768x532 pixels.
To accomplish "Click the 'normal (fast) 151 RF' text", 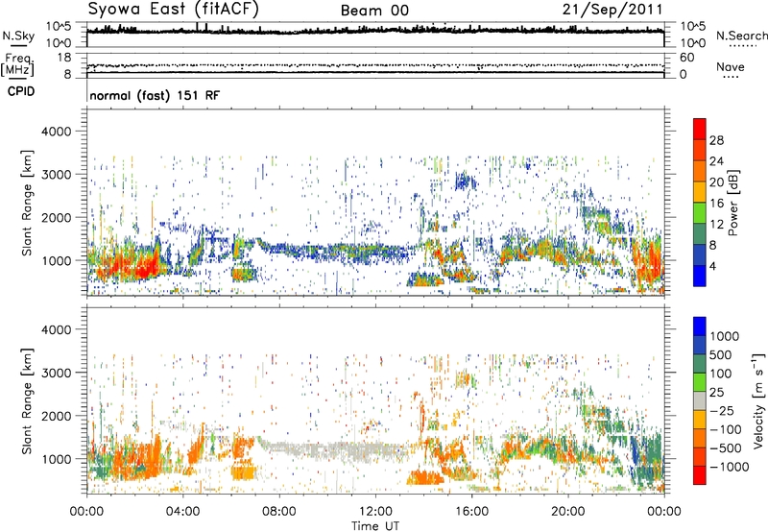I will click(155, 95).
